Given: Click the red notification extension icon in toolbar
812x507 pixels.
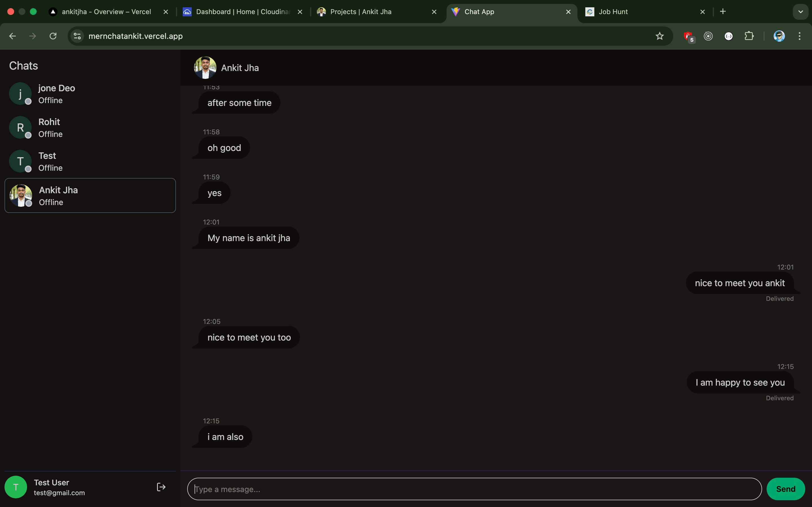Looking at the screenshot, I should pos(687,36).
